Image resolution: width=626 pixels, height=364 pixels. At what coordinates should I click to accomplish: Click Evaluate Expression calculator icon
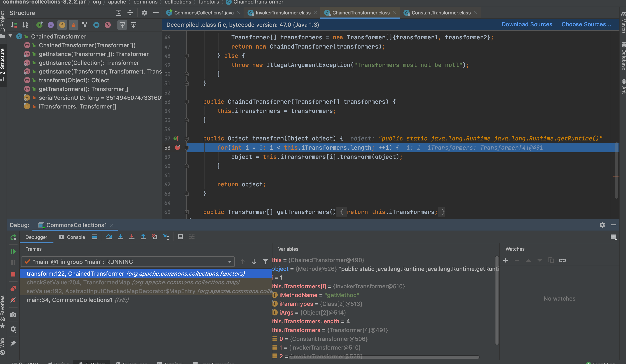pos(180,237)
